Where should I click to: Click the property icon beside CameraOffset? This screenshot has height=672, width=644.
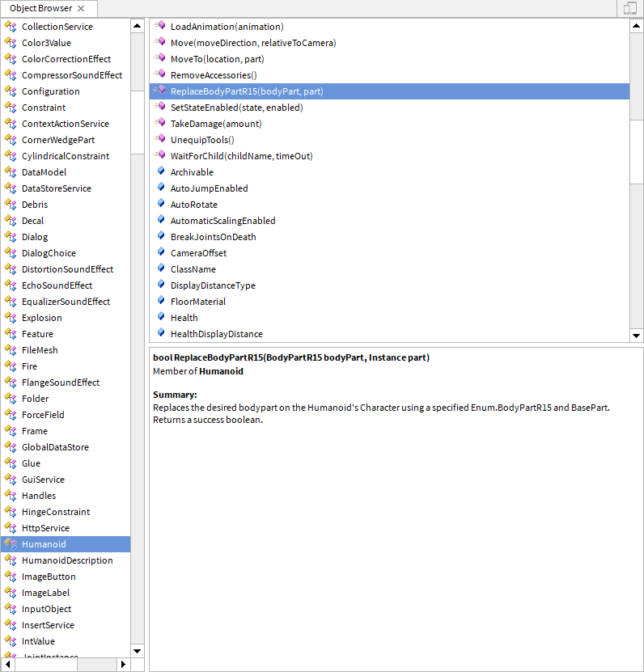point(160,253)
